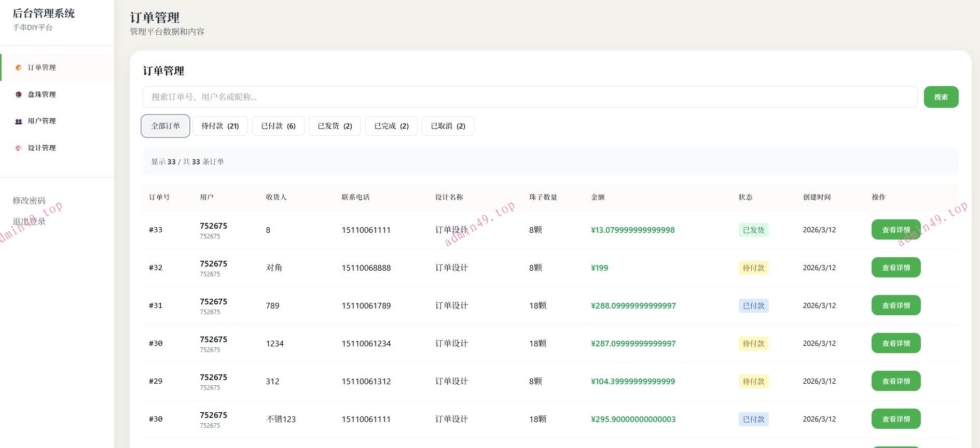The width and height of the screenshot is (980, 448).
Task: Open 修改密码 in the sidebar
Action: (29, 201)
